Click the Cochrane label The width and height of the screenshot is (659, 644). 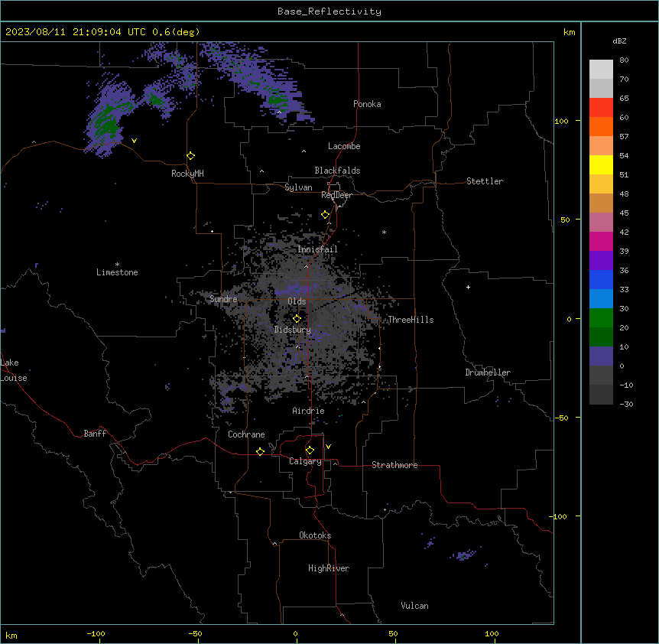click(246, 434)
